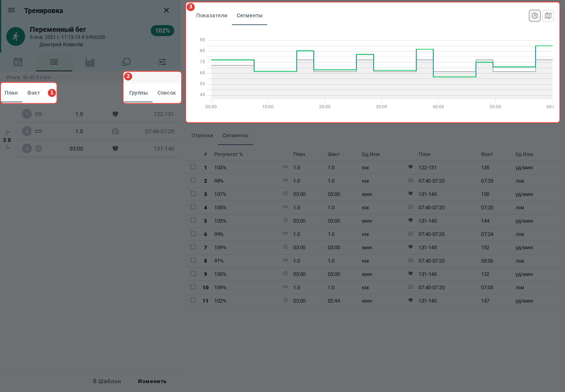Tick checkbox for segment 6
Viewport: 565px width, 392px height.
193,233
